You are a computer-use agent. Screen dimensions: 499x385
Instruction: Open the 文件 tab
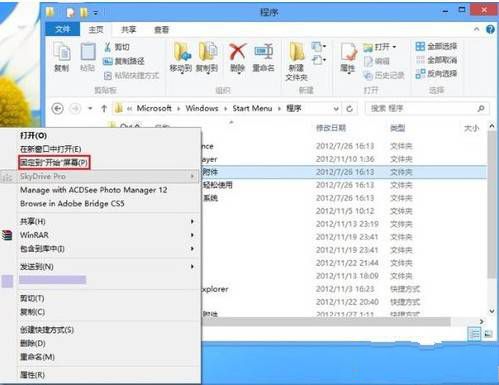(63, 29)
